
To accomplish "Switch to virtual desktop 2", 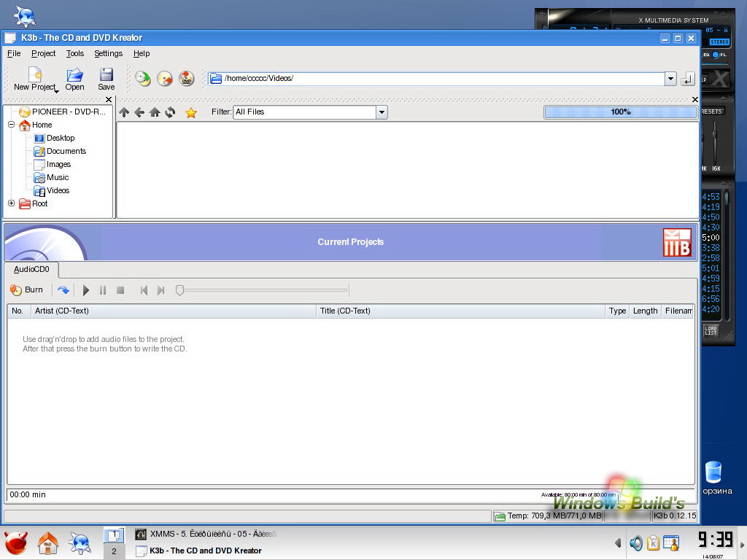I will [114, 551].
